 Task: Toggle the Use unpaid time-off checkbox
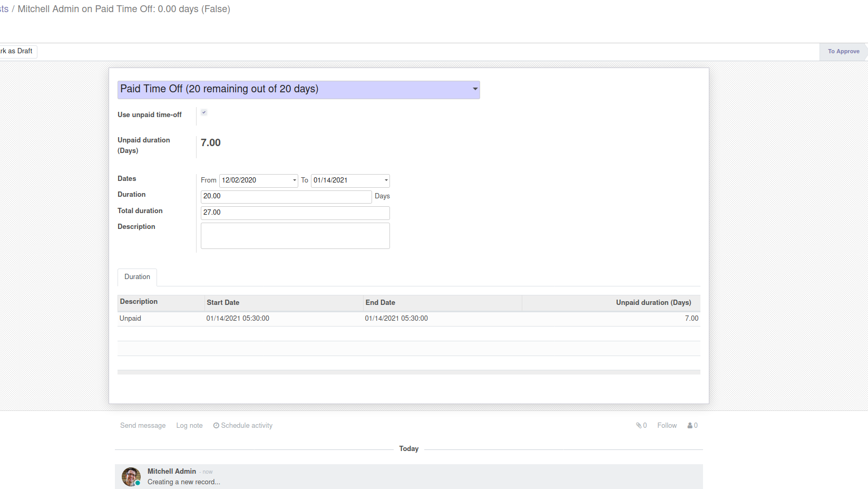204,112
